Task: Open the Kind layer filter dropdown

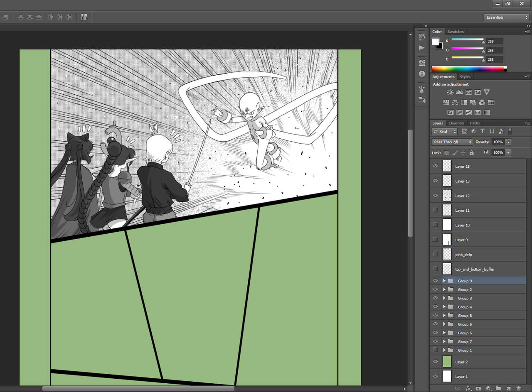Action: point(444,131)
